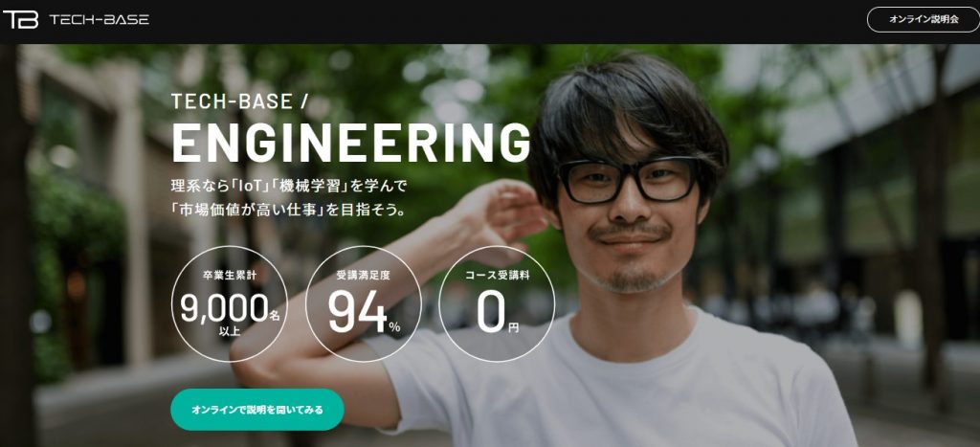Click the % symbol next to 94
Image resolution: width=980 pixels, height=447 pixels.
point(394,326)
